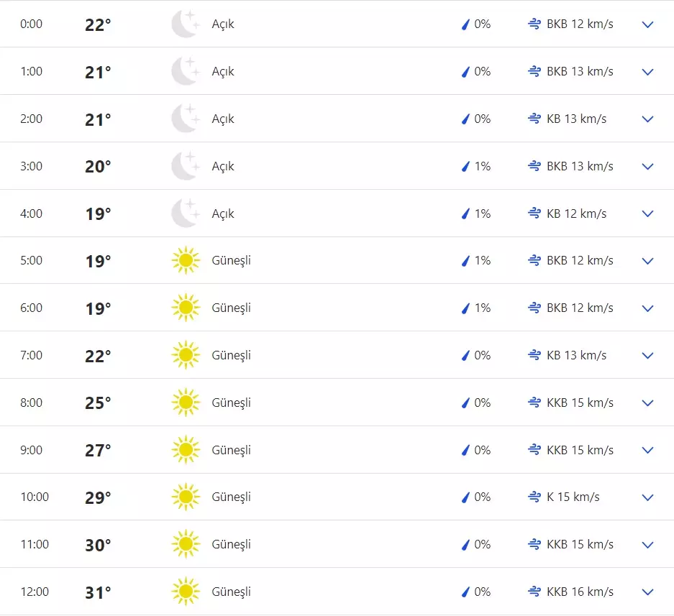Show details for 12:00 using the chevron

pos(647,592)
